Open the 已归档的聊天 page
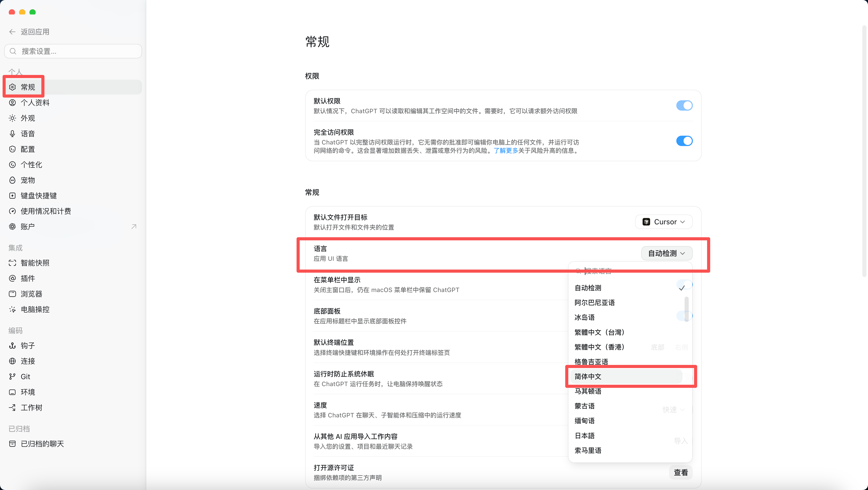 (73, 444)
